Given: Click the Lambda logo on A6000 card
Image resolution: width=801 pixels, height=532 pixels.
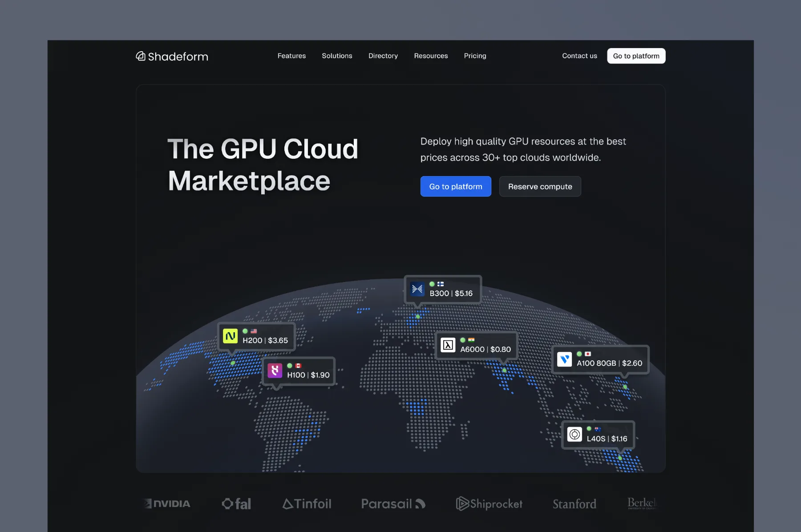Looking at the screenshot, I should (x=448, y=345).
